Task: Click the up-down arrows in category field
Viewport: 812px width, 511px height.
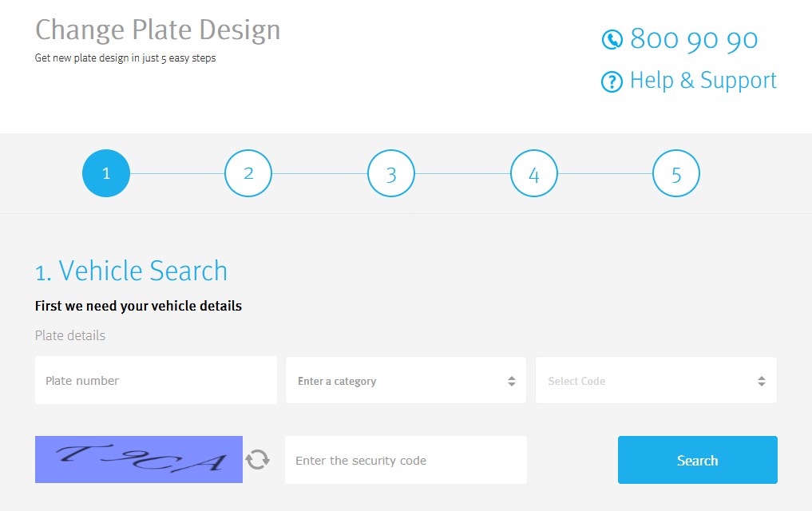Action: 512,382
